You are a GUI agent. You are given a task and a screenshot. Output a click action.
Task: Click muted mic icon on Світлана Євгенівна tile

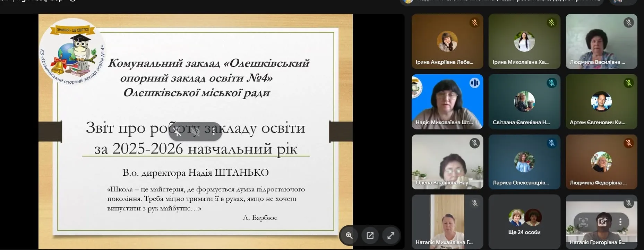[x=551, y=83]
